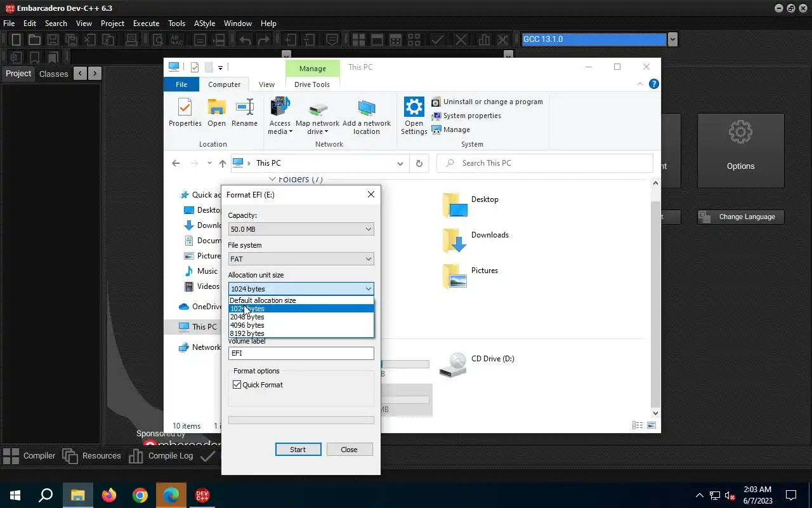Click the Dev-C++ icon in Windows taskbar
812x508 pixels.
click(202, 495)
